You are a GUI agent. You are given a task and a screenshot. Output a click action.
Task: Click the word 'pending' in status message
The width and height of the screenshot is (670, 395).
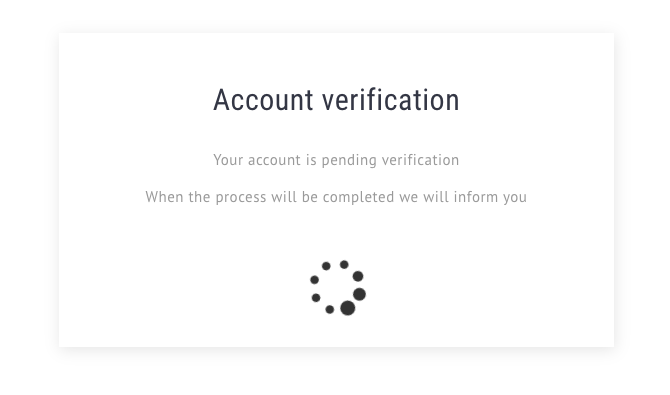(349, 160)
